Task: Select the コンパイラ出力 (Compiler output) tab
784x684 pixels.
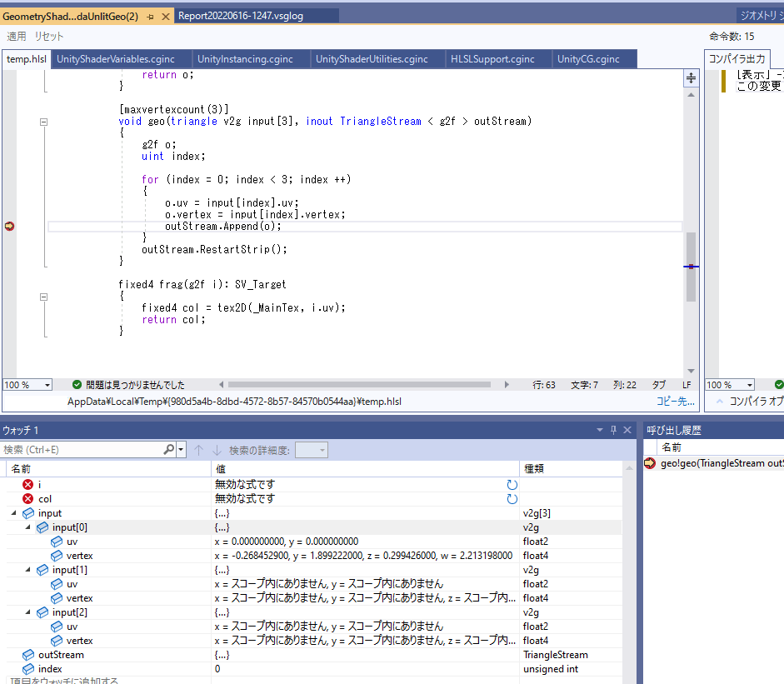Action: [737, 59]
